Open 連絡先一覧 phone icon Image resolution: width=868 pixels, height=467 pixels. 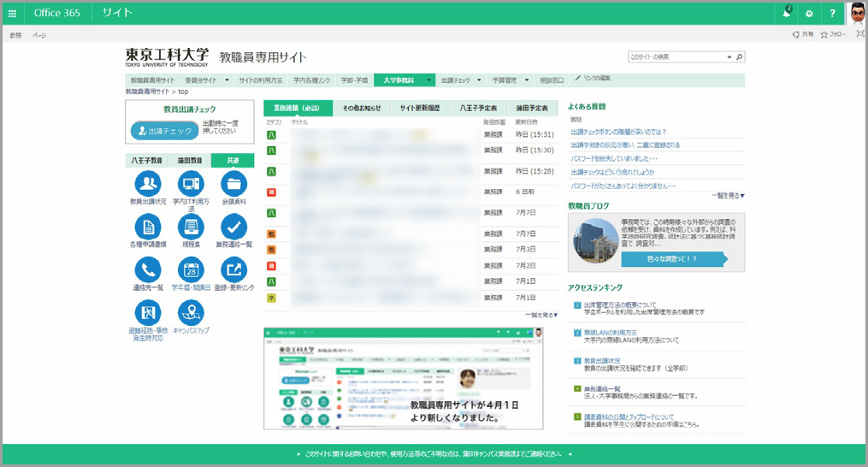(x=148, y=269)
